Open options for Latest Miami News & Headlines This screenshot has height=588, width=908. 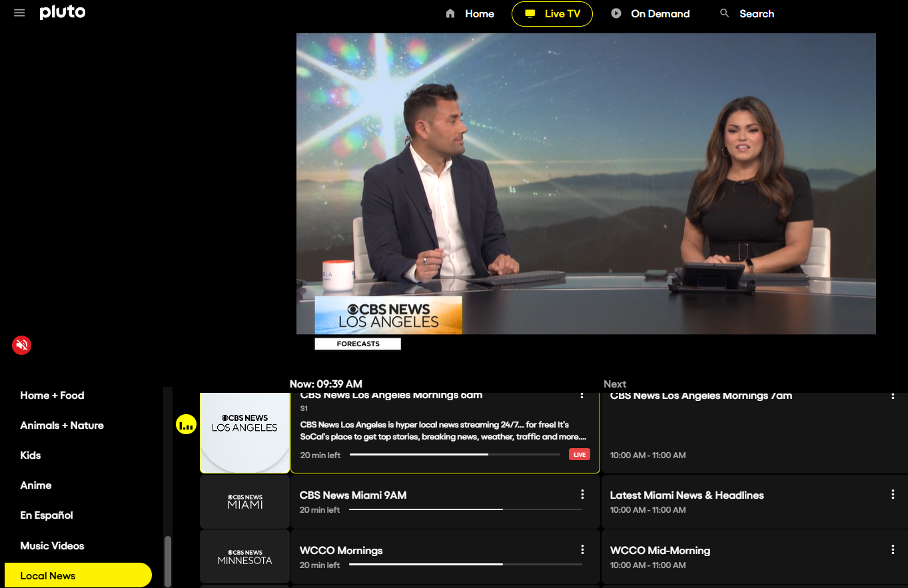pos(893,494)
